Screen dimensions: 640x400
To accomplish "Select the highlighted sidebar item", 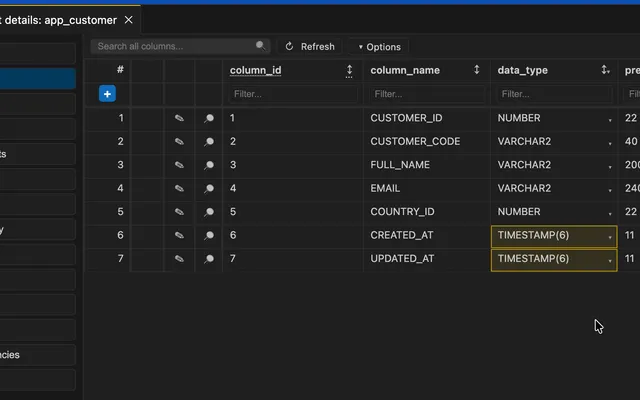I will 38,78.
